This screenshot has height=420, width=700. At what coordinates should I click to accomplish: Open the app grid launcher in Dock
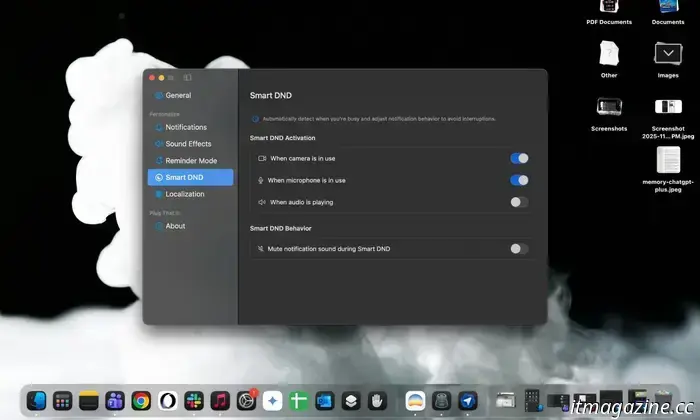pos(62,401)
